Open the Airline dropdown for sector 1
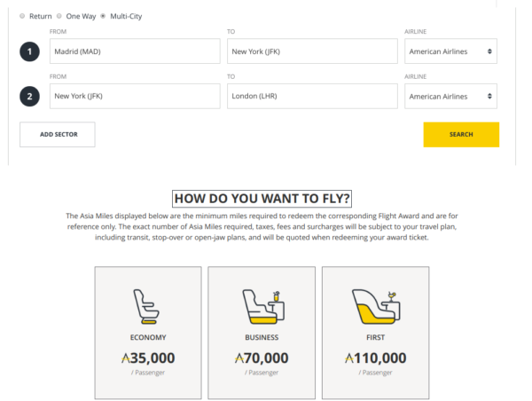This screenshot has height=401, width=532. 450,51
